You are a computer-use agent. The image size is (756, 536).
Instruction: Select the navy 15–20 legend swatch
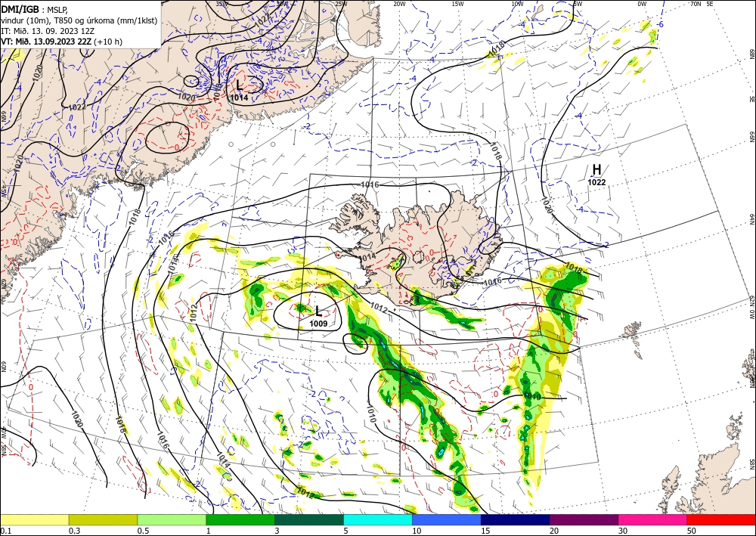[516, 519]
